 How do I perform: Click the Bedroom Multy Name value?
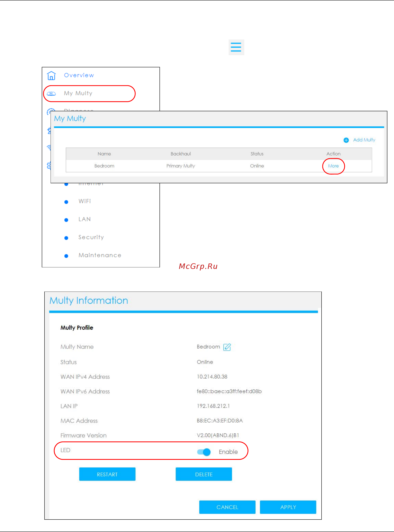coord(208,347)
